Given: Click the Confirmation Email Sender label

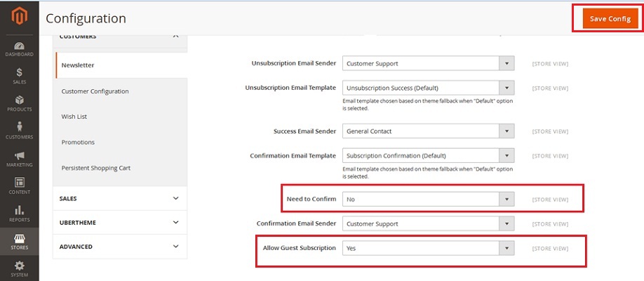Looking at the screenshot, I should point(296,223).
